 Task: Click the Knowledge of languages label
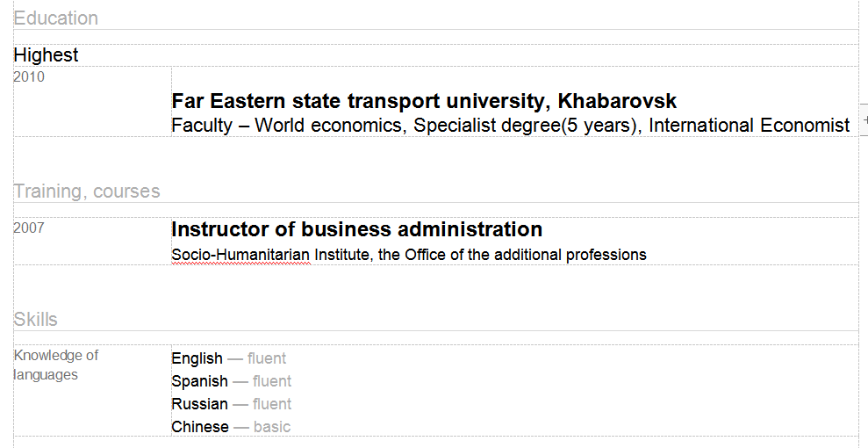pos(56,365)
